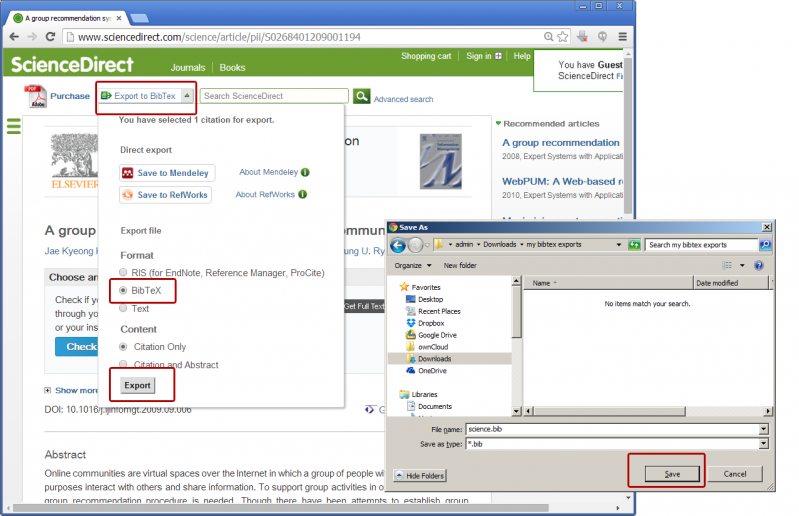Open Shopping cart
This screenshot has width=799, height=516.
click(426, 56)
